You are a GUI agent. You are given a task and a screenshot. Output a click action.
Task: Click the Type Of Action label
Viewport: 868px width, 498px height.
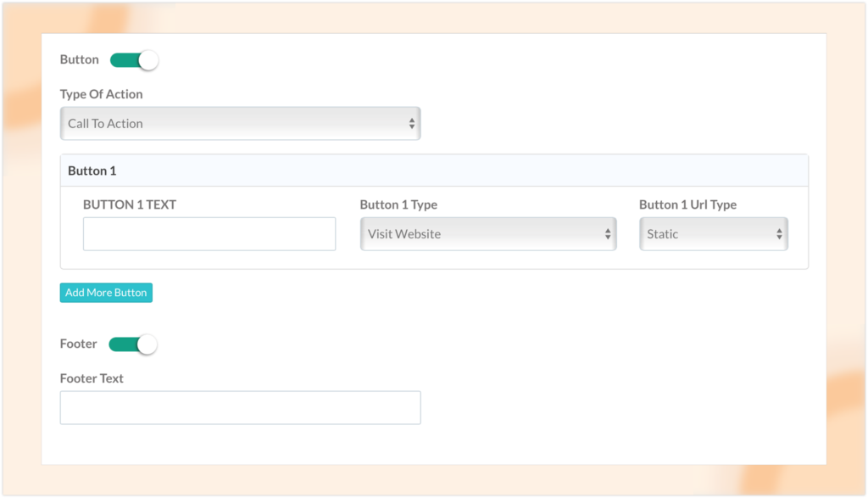[x=102, y=94]
